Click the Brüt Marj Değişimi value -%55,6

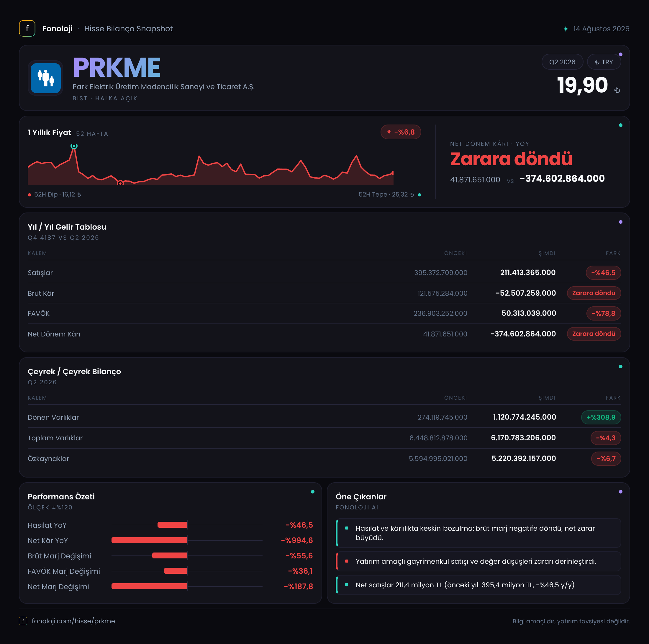299,555
